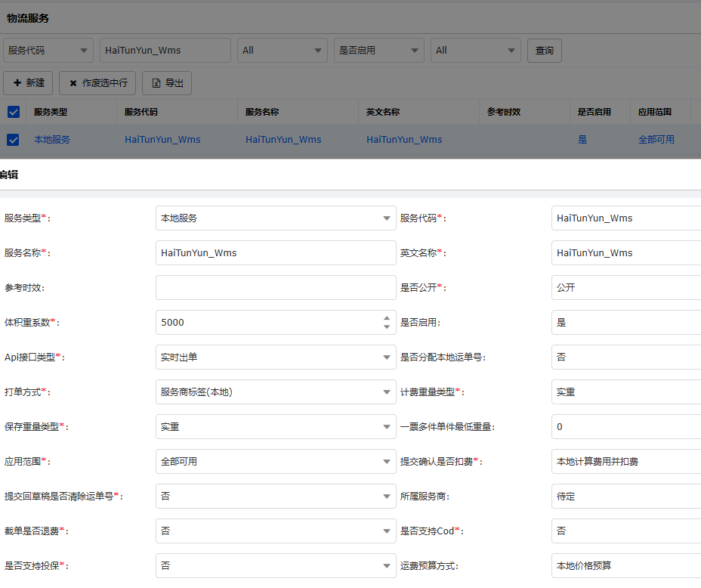Click 是 cell in 是否启用 column
The height and width of the screenshot is (588, 701).
coord(582,140)
